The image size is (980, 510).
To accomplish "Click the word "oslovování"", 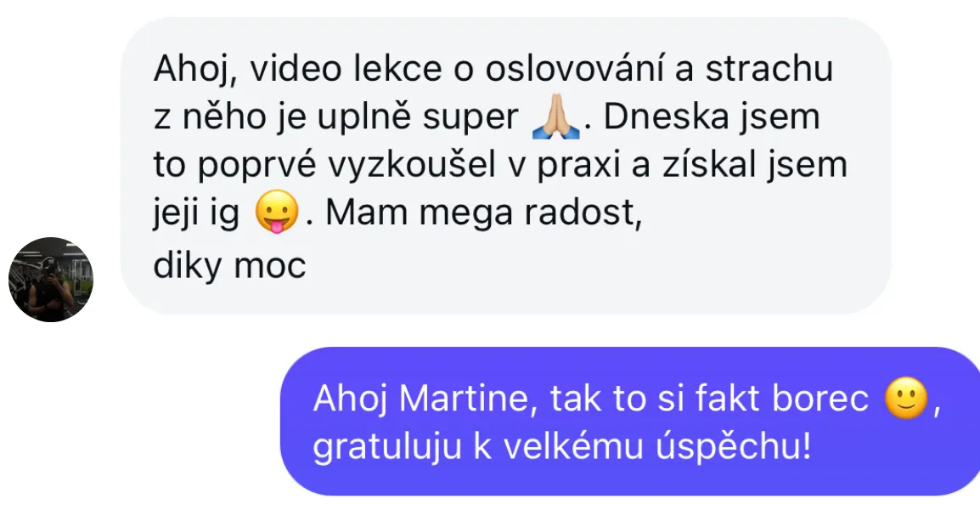I will (x=574, y=69).
